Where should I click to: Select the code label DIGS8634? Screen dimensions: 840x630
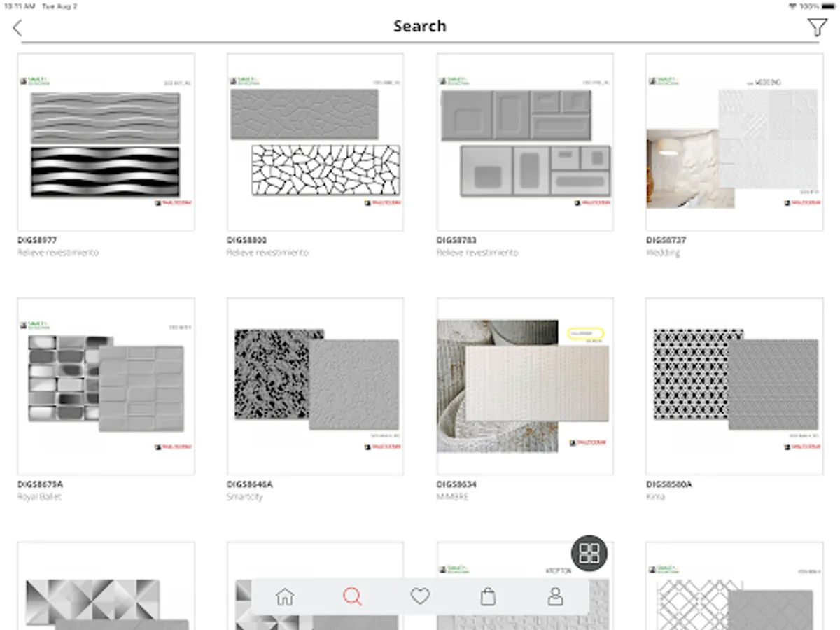point(456,484)
